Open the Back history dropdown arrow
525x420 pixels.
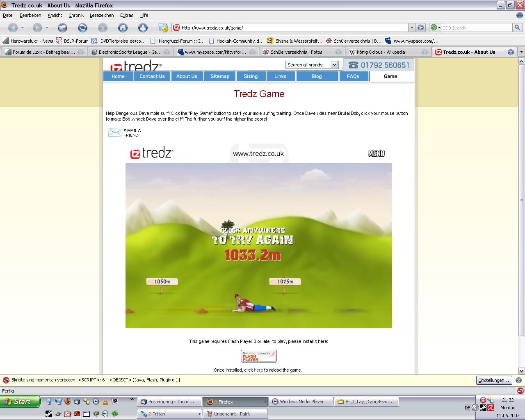pyautogui.click(x=22, y=27)
